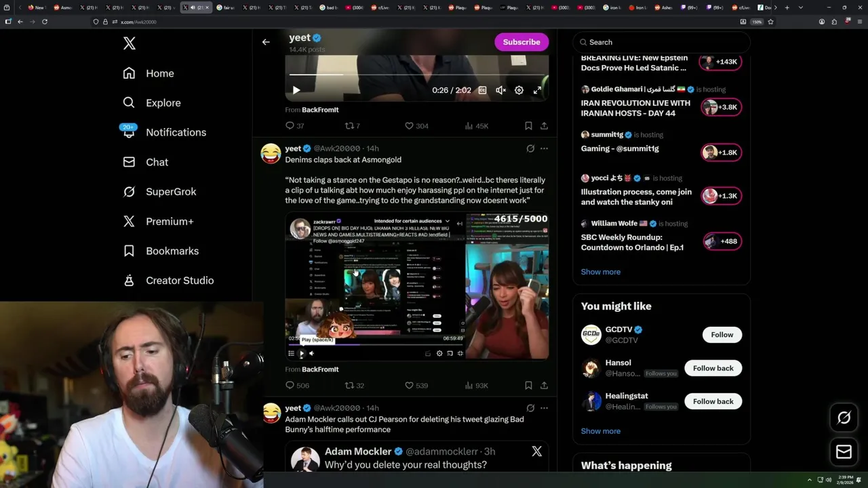Open captions on top video
This screenshot has height=488, width=868.
pyautogui.click(x=482, y=90)
